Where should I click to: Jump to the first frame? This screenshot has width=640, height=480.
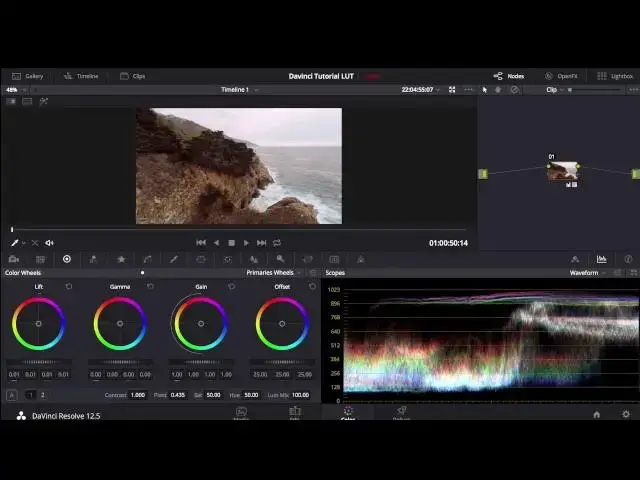(201, 243)
